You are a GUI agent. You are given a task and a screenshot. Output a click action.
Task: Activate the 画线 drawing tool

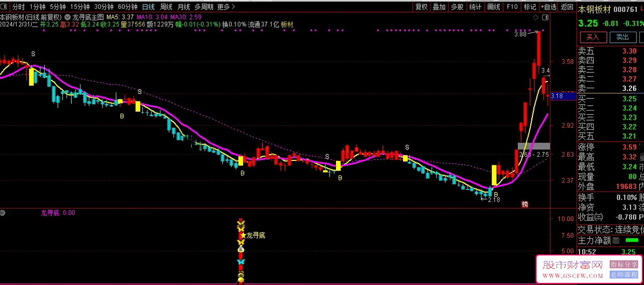(493, 7)
